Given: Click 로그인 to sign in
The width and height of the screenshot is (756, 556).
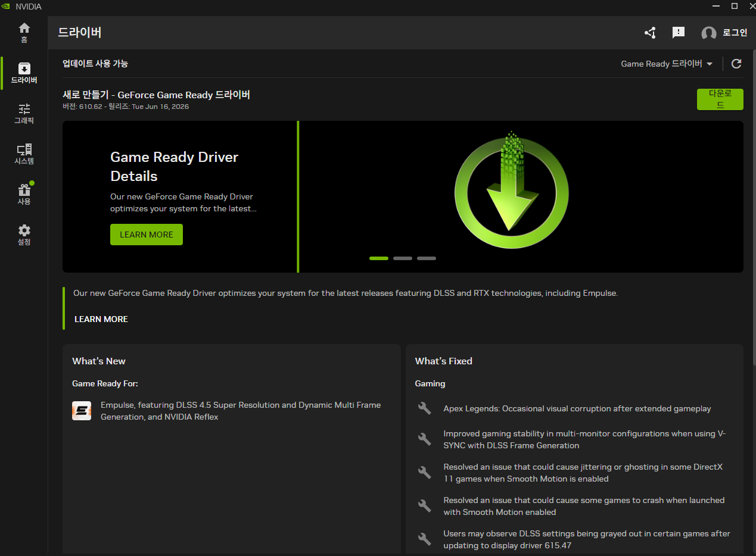Looking at the screenshot, I should click(735, 33).
